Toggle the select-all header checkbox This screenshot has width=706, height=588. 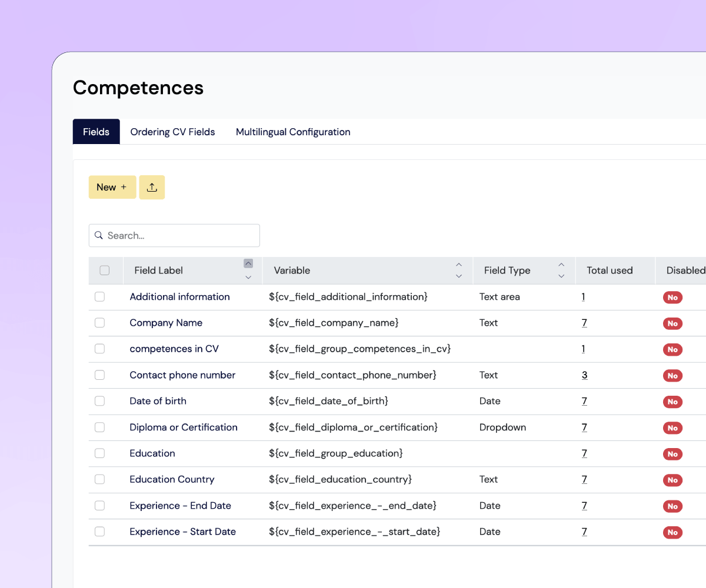click(105, 270)
